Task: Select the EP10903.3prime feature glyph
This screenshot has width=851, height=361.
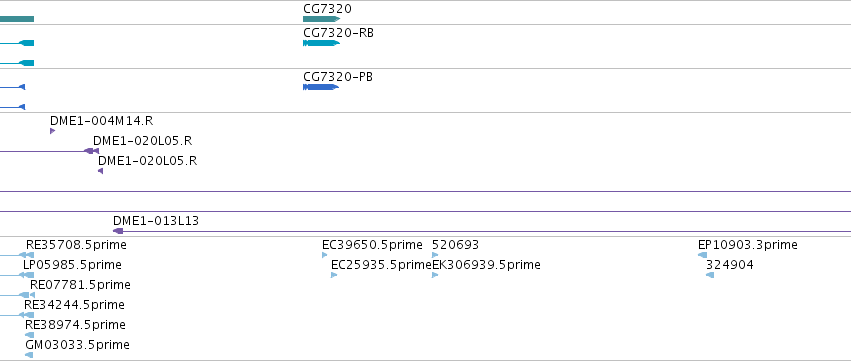Action: (702, 255)
